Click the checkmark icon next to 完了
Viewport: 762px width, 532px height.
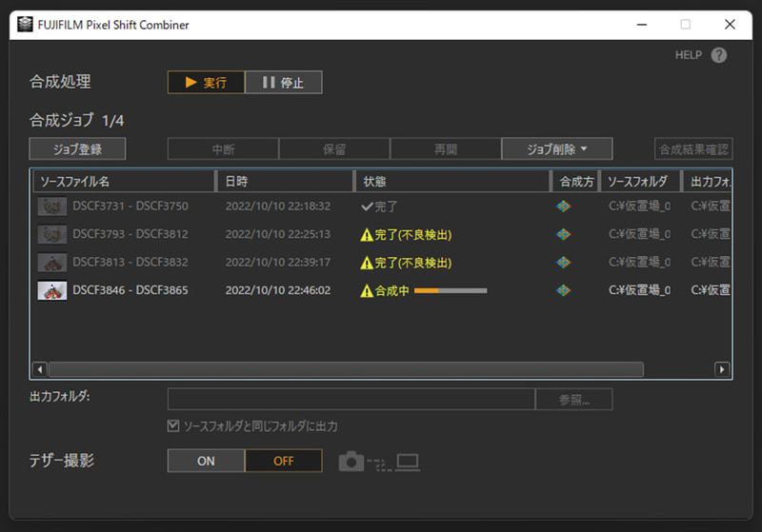[x=367, y=207]
